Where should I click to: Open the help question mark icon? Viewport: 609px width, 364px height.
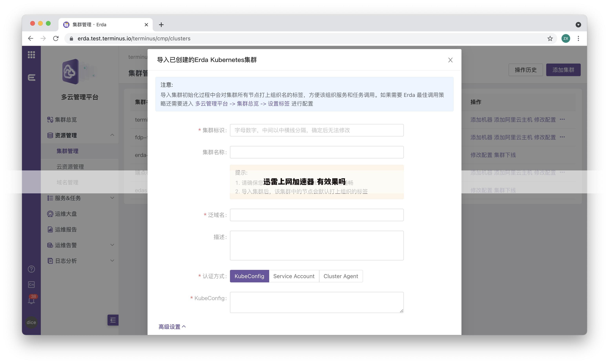(31, 269)
